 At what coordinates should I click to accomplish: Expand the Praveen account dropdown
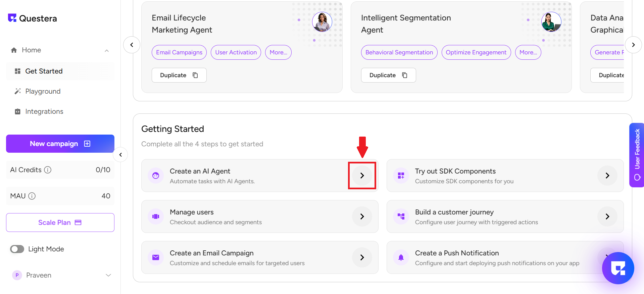pyautogui.click(x=108, y=275)
